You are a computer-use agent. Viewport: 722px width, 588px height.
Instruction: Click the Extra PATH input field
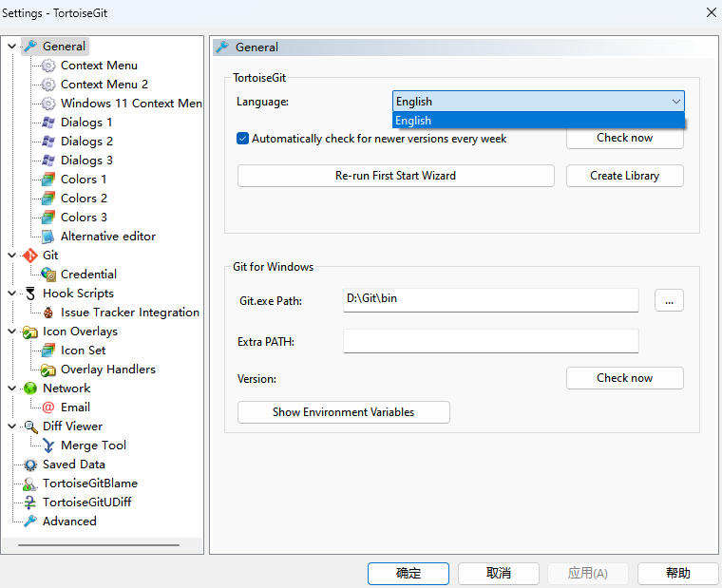pos(491,341)
